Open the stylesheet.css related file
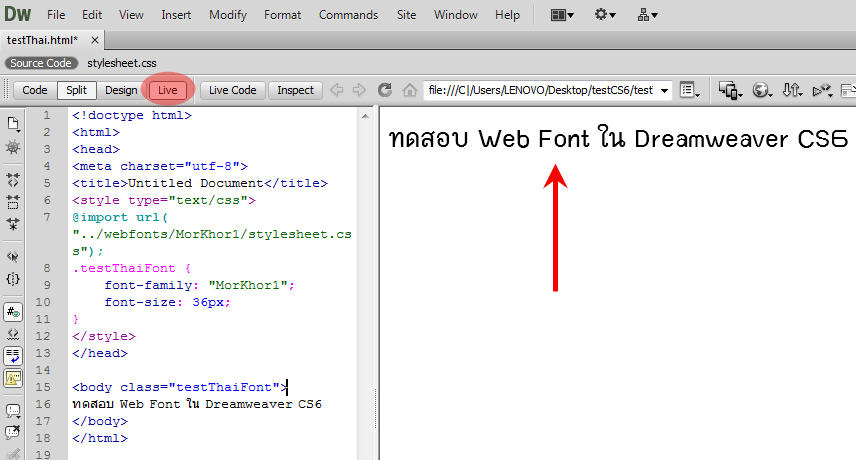The image size is (856, 460). [122, 63]
